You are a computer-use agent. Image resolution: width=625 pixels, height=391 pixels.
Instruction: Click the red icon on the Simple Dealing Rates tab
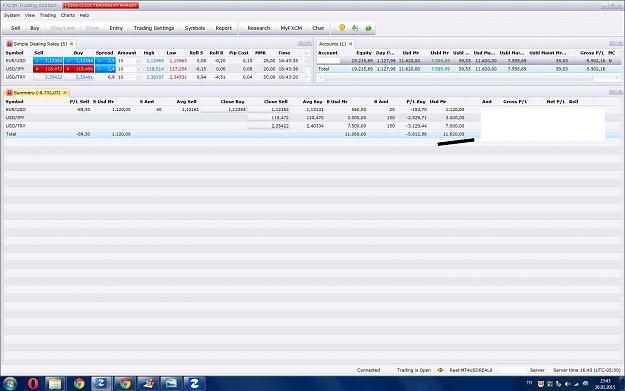pyautogui.click(x=10, y=44)
